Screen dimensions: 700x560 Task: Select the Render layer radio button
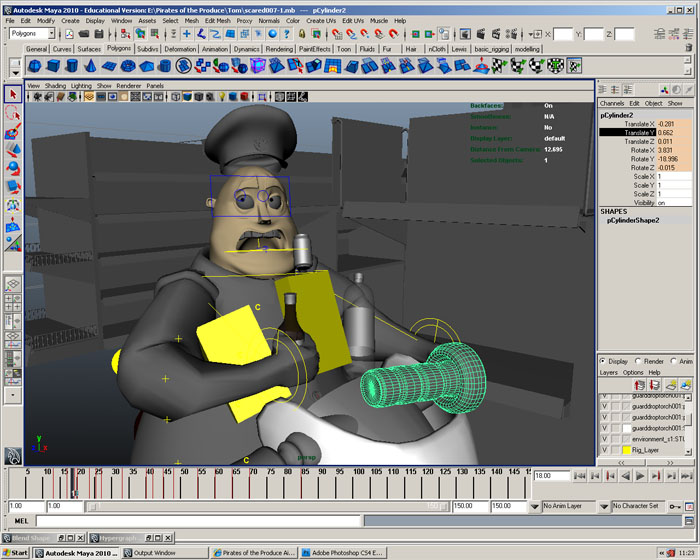[x=638, y=361]
